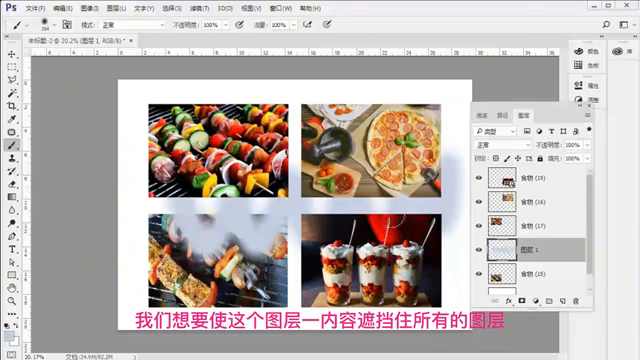
Task: Create a new layer
Action: pos(562,301)
